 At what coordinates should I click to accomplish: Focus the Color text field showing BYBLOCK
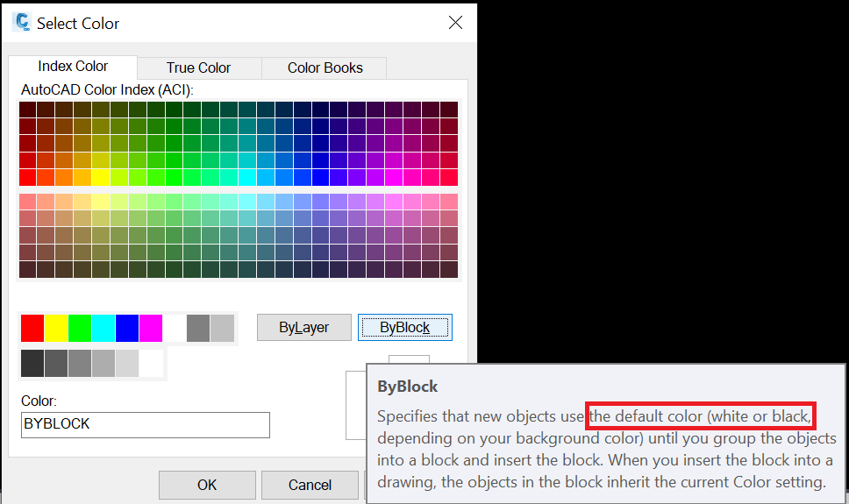pyautogui.click(x=145, y=425)
